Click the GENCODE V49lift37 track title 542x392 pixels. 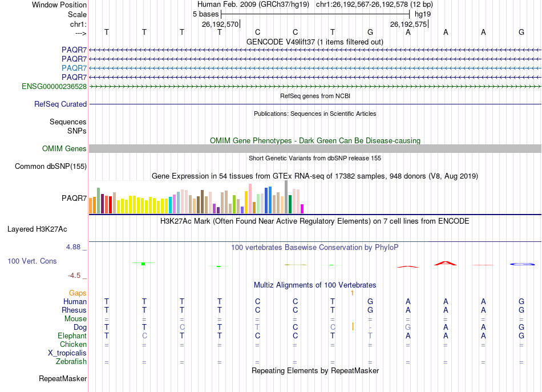(314, 42)
